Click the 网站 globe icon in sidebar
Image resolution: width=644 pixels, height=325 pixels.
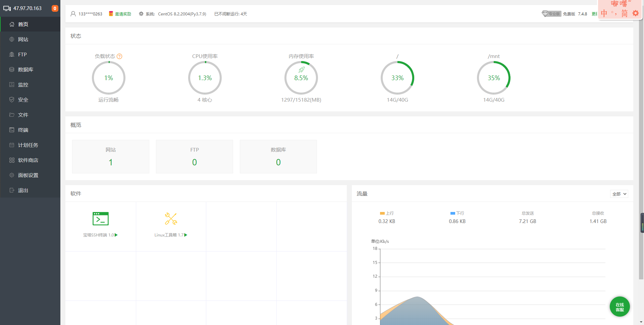pos(12,39)
